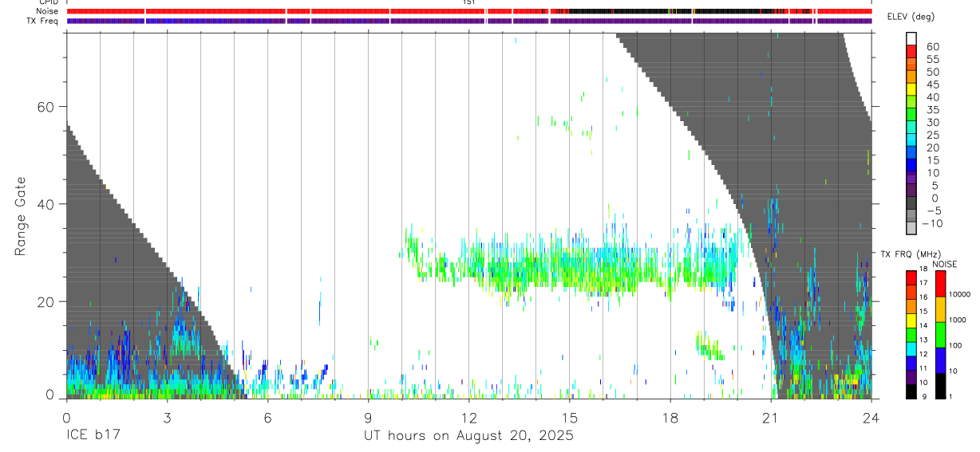The image size is (980, 452).
Task: Pick the red swatch in the ELEV legend
Action: [911, 50]
